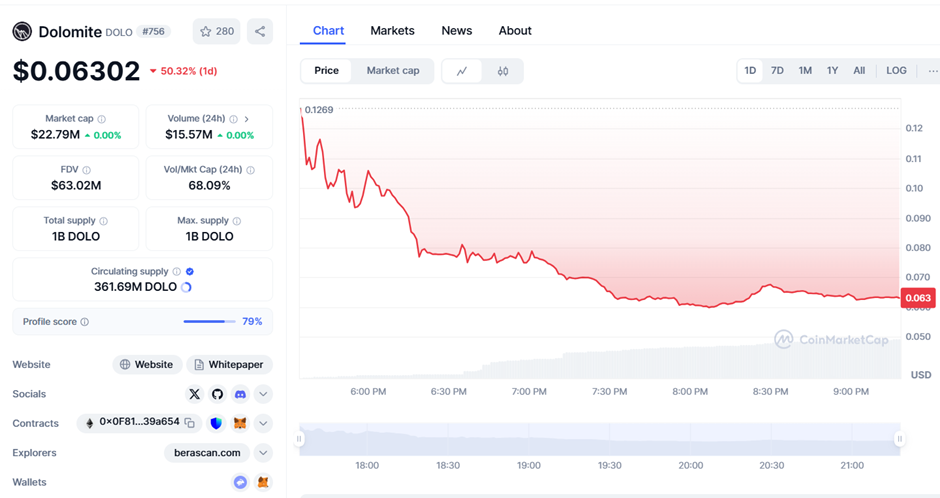This screenshot has width=940, height=498.
Task: Open the share icon button
Action: pyautogui.click(x=260, y=32)
